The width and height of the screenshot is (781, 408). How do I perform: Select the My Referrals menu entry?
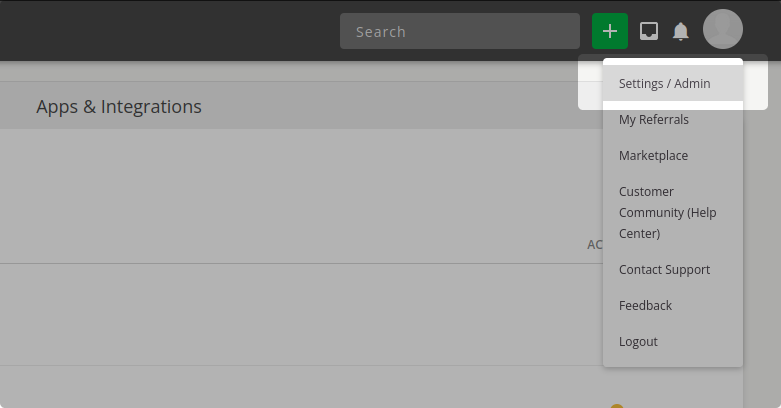click(x=653, y=120)
